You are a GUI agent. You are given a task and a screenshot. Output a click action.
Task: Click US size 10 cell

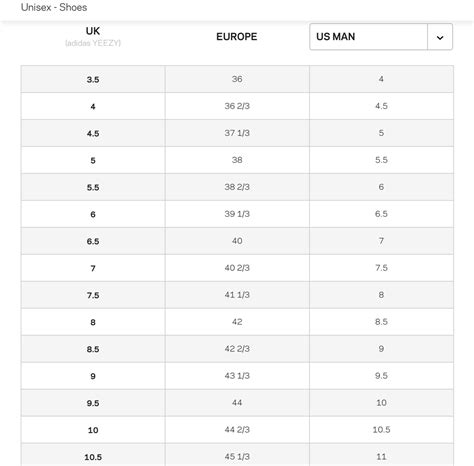[x=381, y=403]
